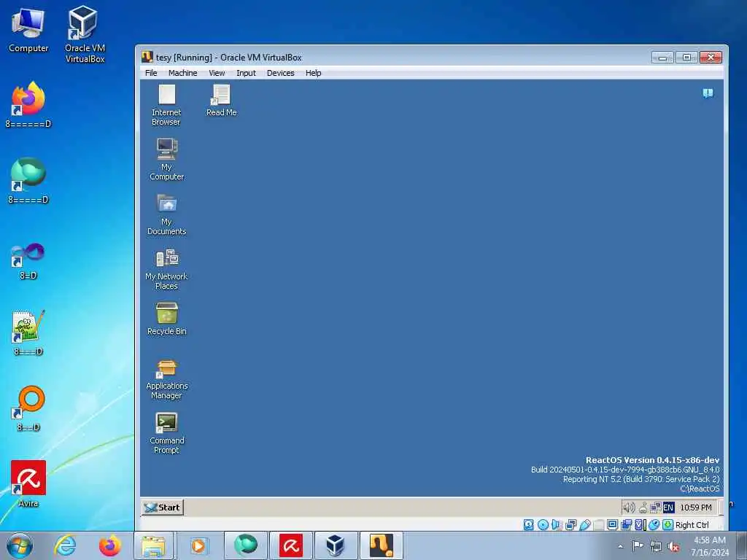Click ReactOS tray volume speaker icon

[x=629, y=507]
